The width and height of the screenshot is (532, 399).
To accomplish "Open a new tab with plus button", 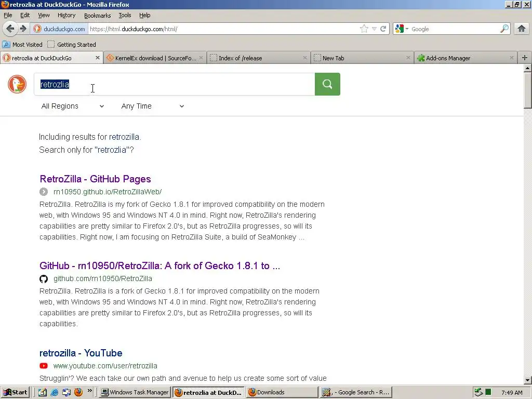I will pos(525,58).
